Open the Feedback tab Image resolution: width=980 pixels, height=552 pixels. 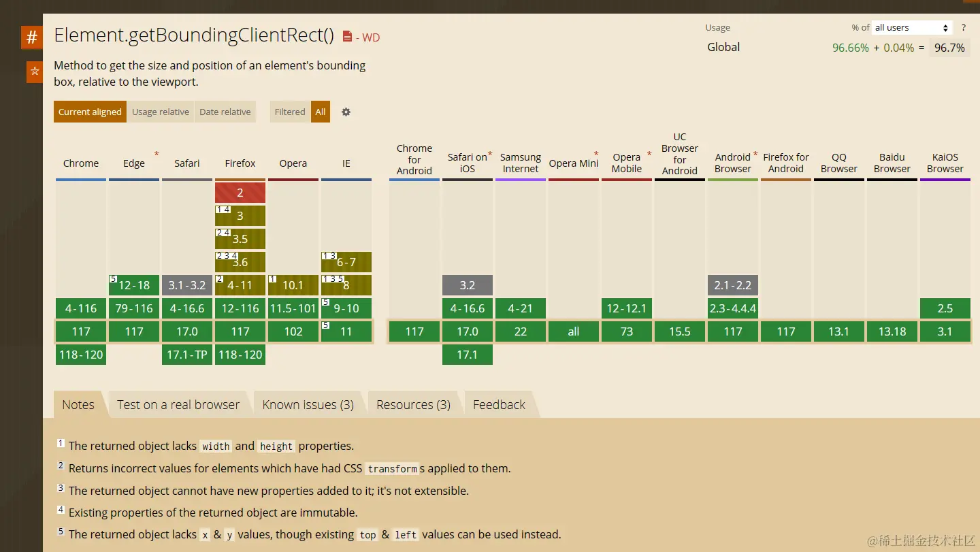point(500,405)
